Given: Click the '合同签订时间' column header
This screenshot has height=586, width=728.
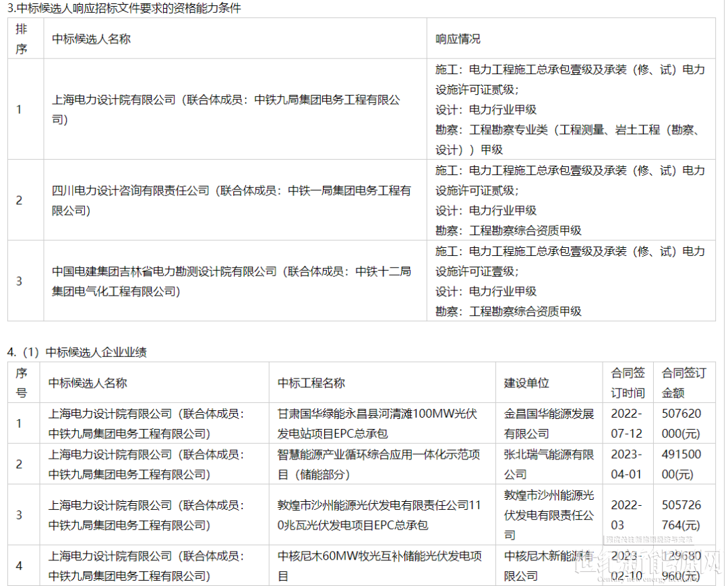Looking at the screenshot, I should click(x=628, y=383).
